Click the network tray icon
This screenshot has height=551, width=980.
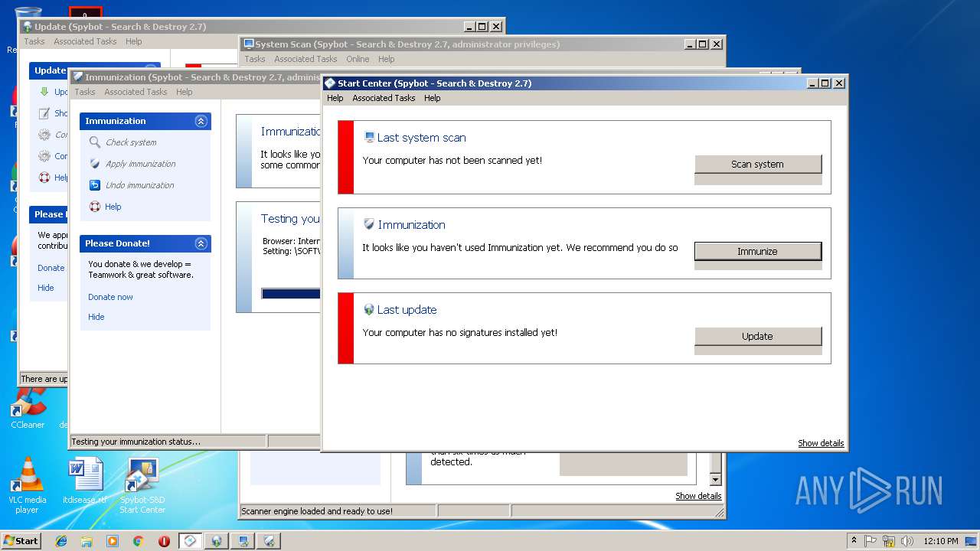[889, 541]
